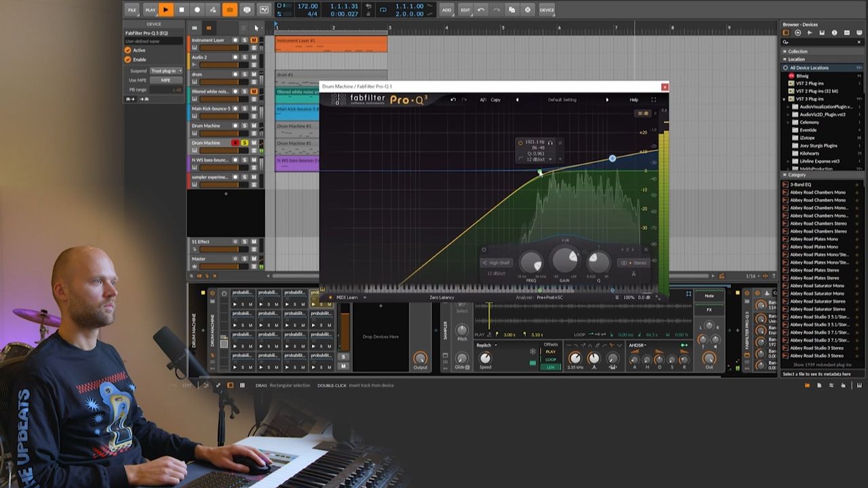Solo the drum track
868x488 pixels.
click(245, 74)
